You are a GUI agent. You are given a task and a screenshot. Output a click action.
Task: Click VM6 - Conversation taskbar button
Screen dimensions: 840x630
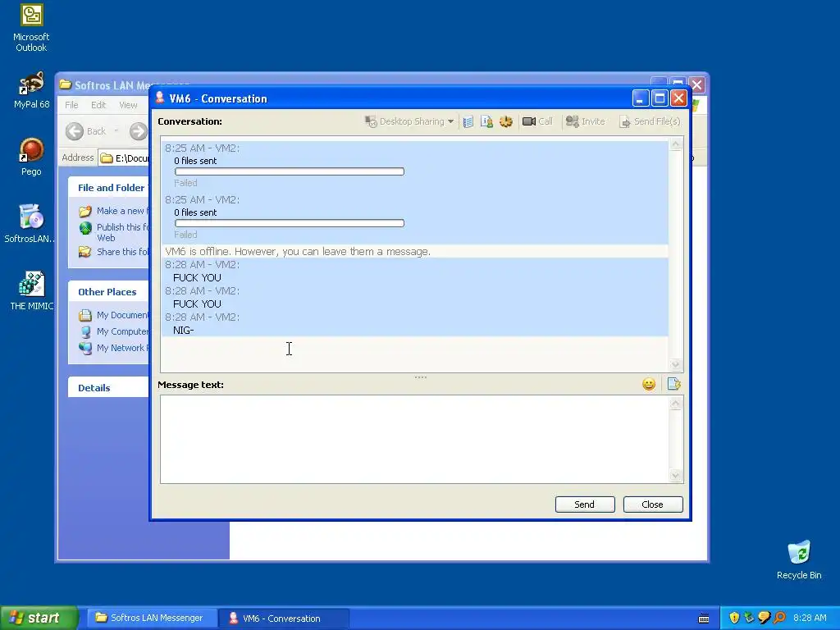[x=283, y=619]
